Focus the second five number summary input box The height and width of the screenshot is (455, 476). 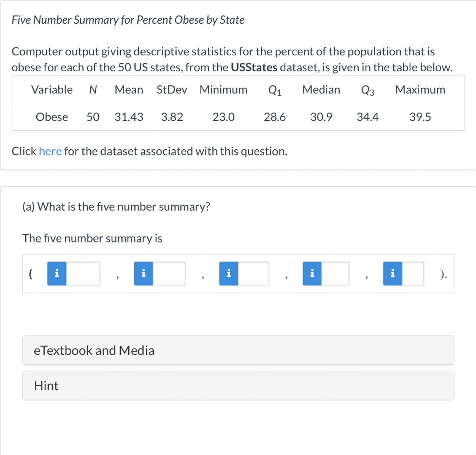click(x=169, y=274)
